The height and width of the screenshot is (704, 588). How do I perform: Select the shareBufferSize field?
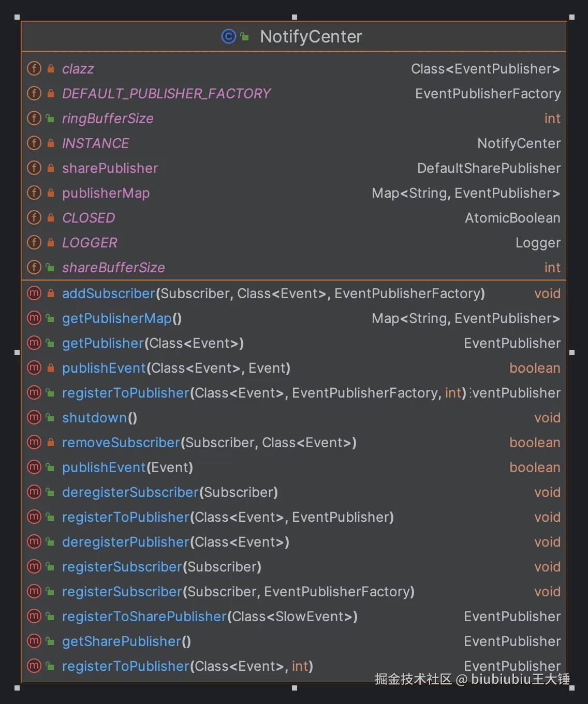pyautogui.click(x=113, y=268)
